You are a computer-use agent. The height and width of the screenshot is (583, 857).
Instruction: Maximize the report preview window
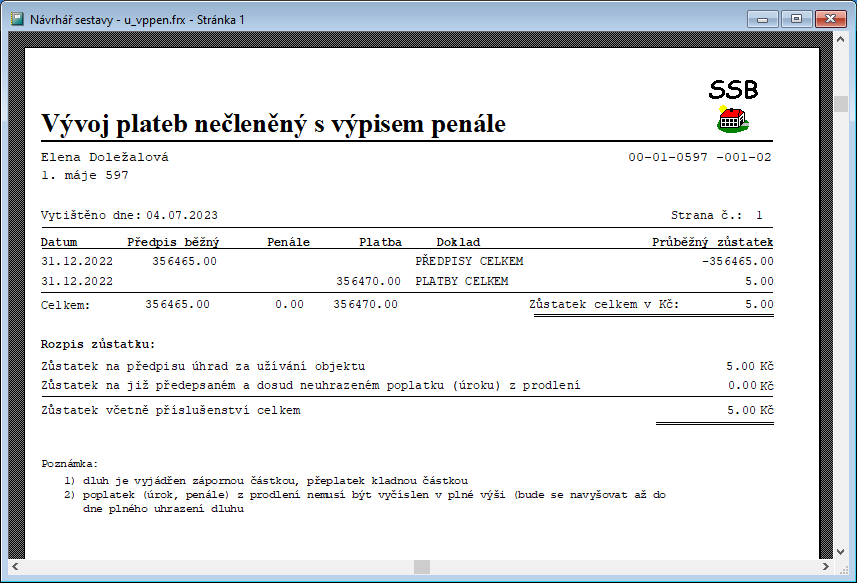point(797,18)
